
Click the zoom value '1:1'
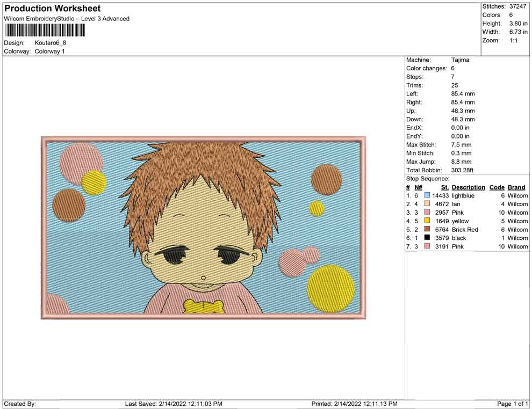click(x=513, y=40)
